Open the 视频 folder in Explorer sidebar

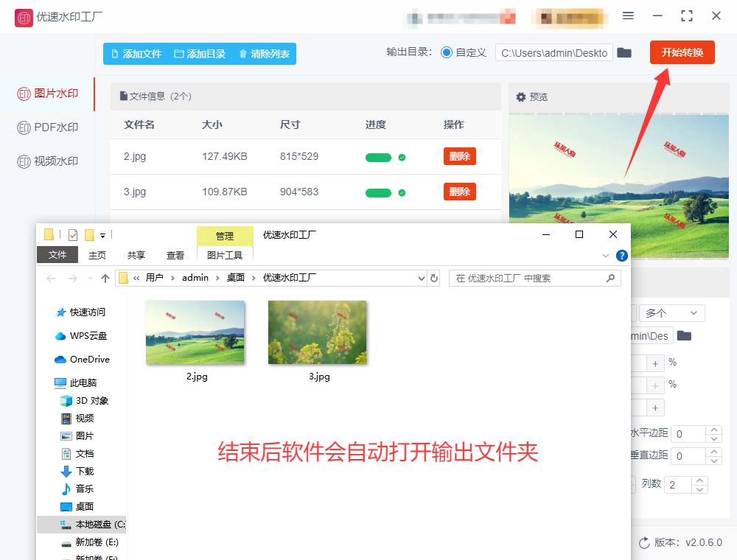pos(78,418)
